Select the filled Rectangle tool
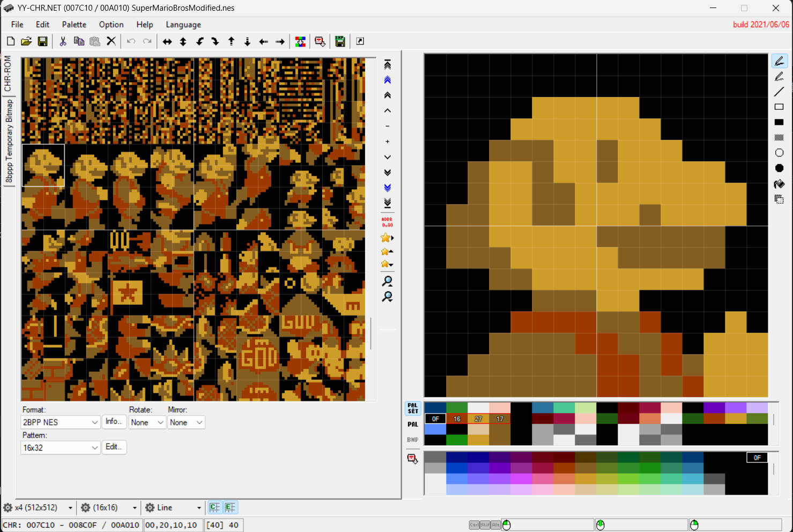Screen dimensions: 793x532 (x=780, y=122)
